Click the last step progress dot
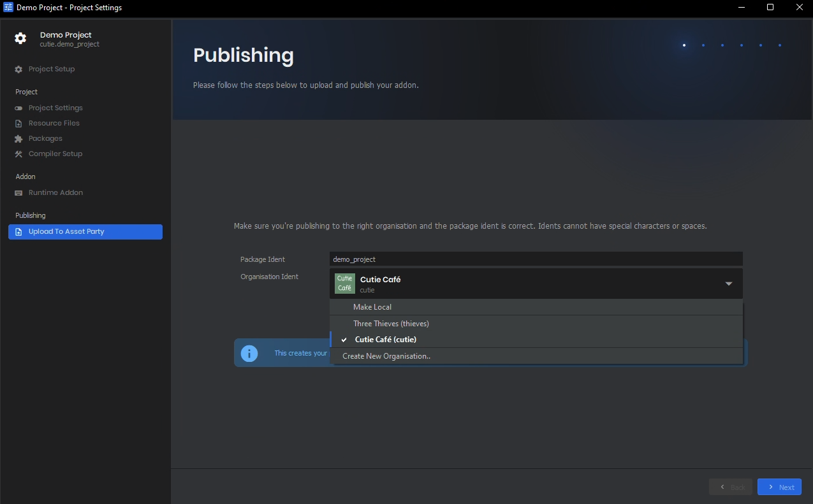The width and height of the screenshot is (813, 504). click(x=780, y=45)
